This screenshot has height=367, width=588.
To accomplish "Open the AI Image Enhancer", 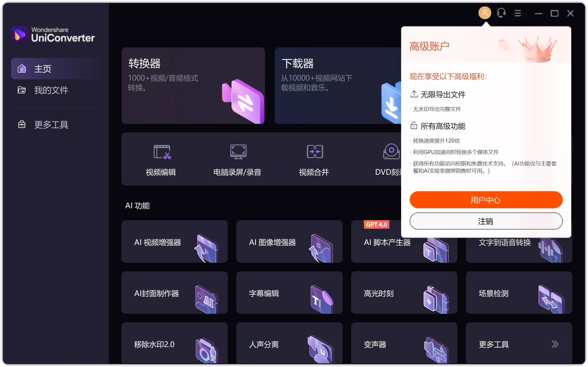I will pyautogui.click(x=289, y=241).
